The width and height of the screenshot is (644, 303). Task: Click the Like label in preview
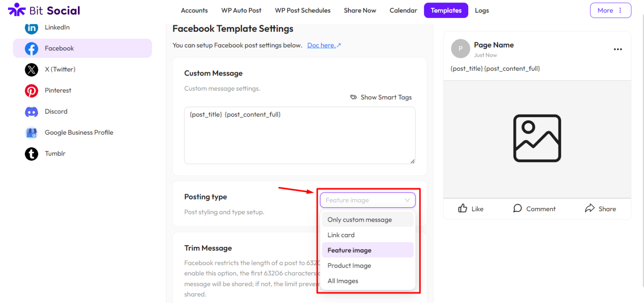(477, 209)
